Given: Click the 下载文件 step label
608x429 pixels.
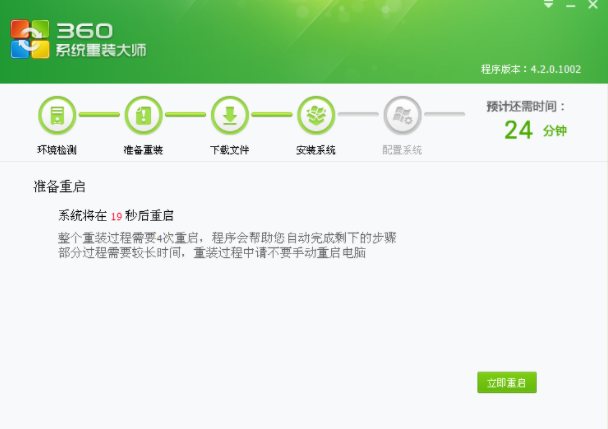Looking at the screenshot, I should (x=229, y=150).
